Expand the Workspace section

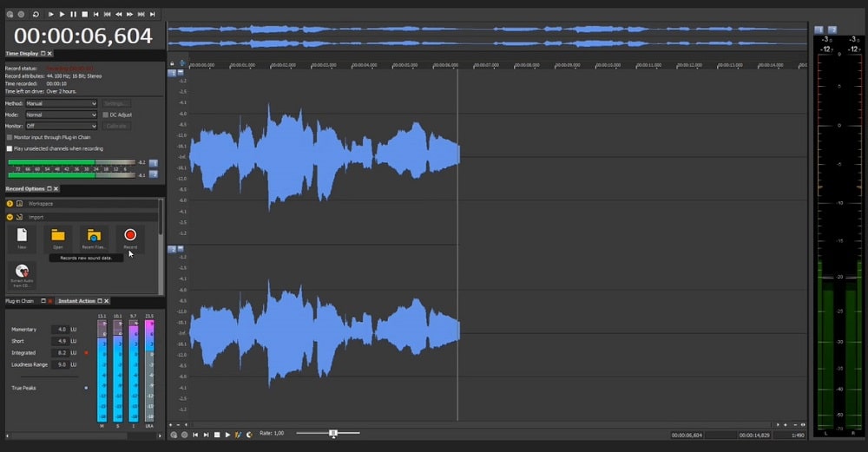pyautogui.click(x=10, y=204)
